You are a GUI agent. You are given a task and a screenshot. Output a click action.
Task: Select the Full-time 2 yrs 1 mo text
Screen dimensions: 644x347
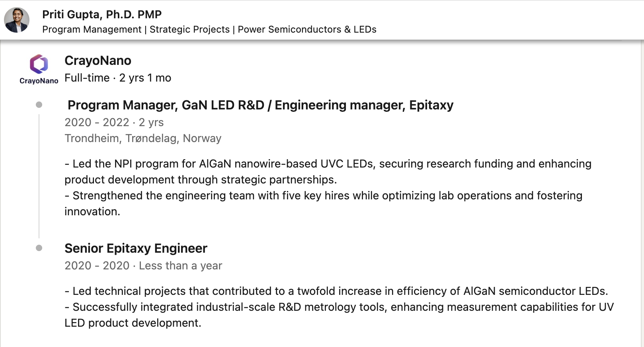118,78
